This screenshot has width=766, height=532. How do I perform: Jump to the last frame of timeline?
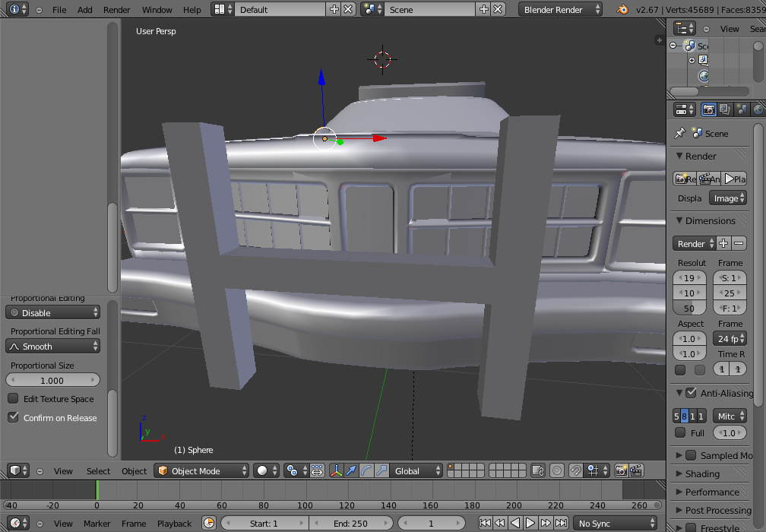point(561,523)
